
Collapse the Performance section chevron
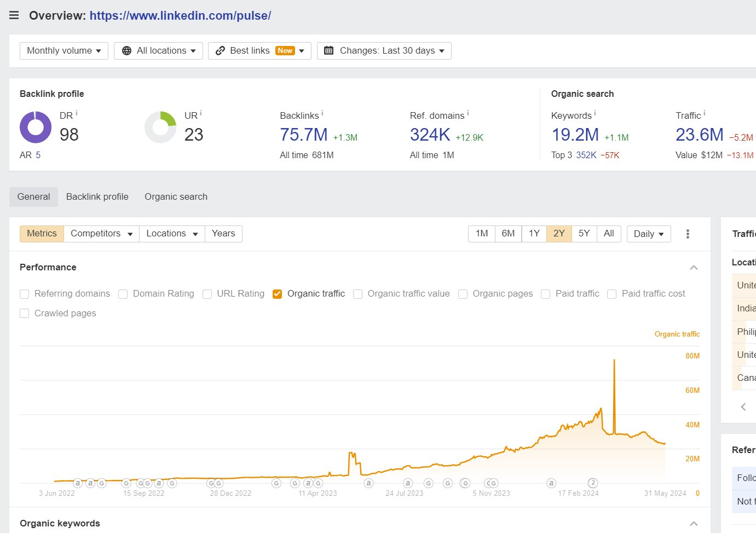[694, 268]
